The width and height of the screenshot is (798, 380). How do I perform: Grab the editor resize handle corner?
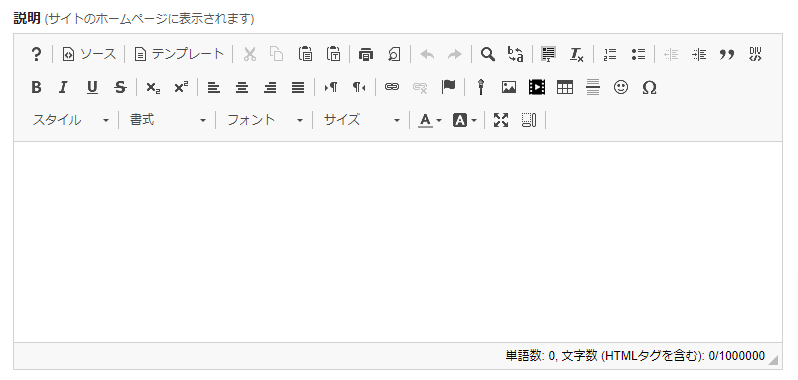(x=774, y=360)
